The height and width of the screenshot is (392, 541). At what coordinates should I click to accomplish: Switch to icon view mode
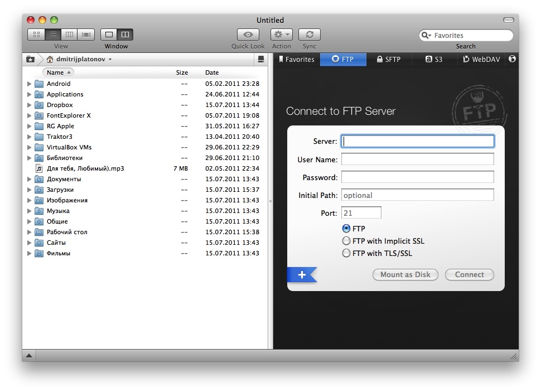[x=36, y=35]
